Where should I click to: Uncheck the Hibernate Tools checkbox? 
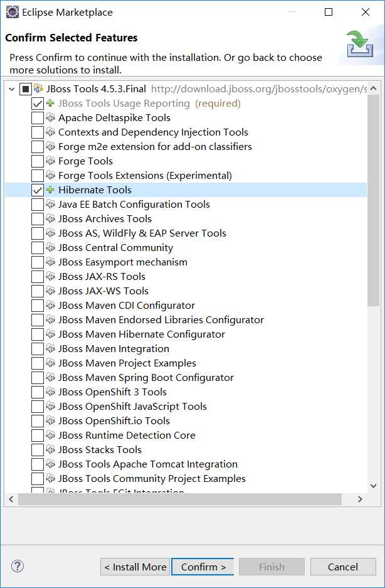[38, 190]
